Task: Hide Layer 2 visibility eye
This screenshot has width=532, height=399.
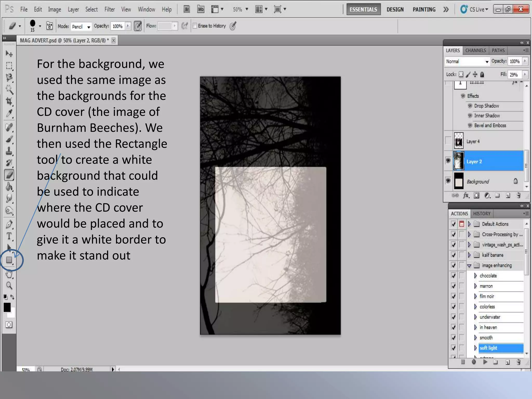Action: point(448,161)
